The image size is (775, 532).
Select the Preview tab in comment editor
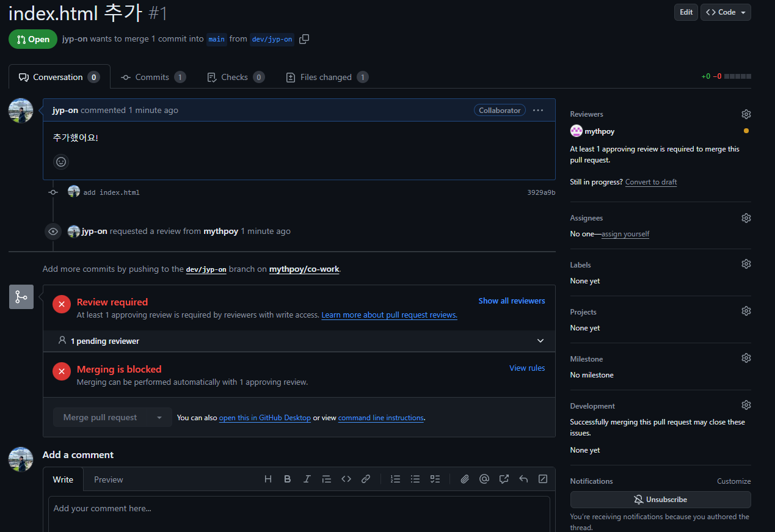[109, 479]
